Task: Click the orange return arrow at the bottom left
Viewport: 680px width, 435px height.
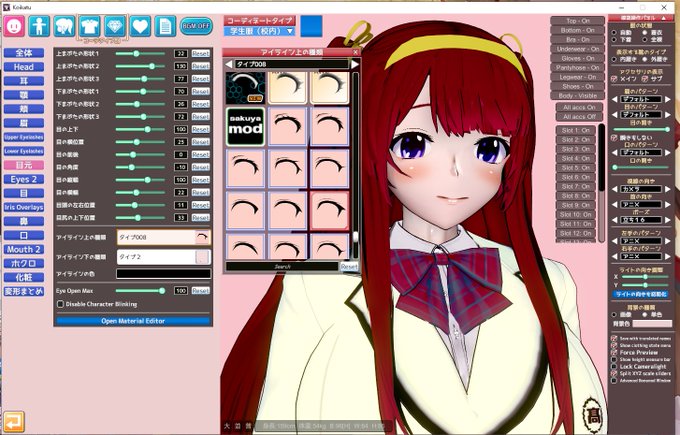Action: [14, 421]
